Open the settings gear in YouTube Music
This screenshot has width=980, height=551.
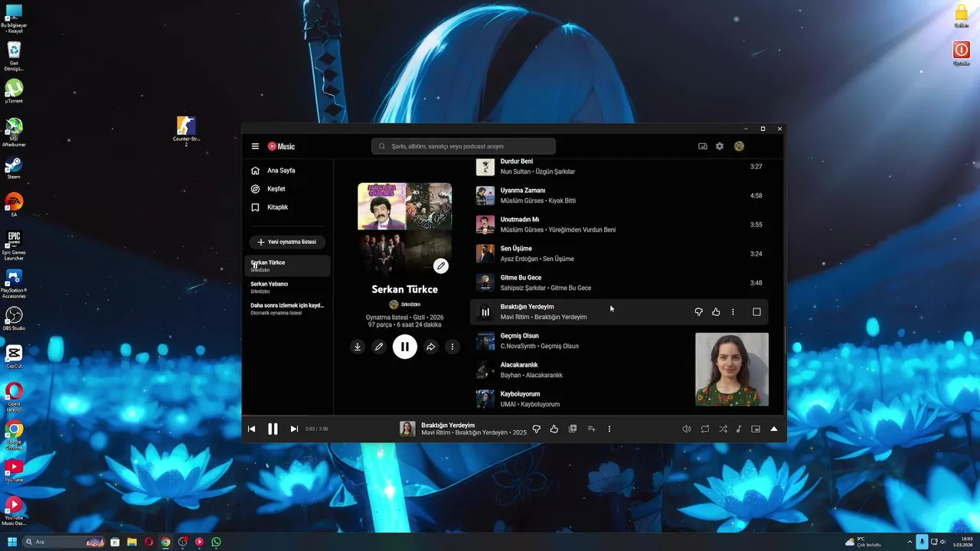coord(720,146)
